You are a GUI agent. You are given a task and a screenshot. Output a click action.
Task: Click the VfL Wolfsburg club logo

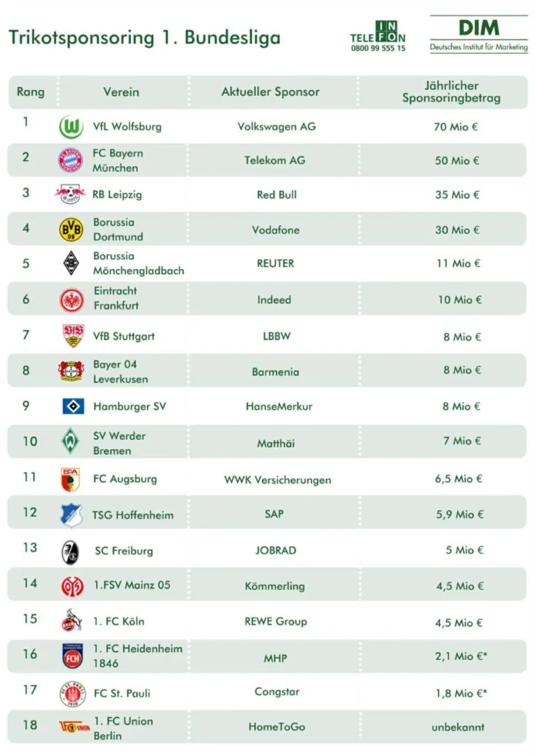pos(72,126)
